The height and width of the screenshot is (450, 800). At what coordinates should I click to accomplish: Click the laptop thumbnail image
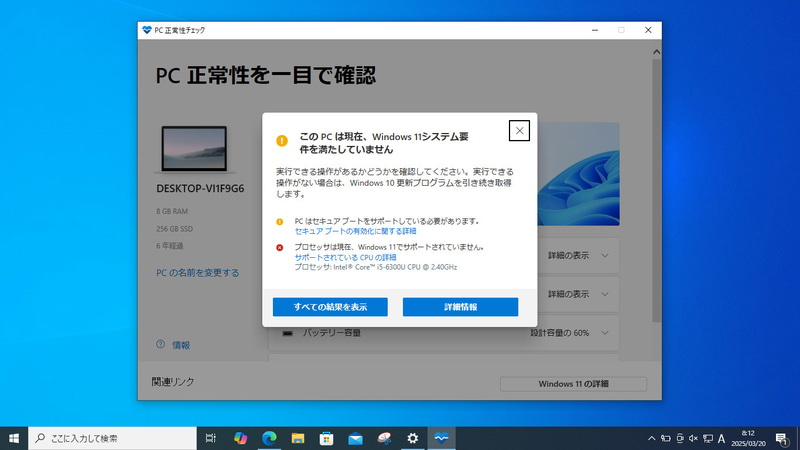point(194,148)
